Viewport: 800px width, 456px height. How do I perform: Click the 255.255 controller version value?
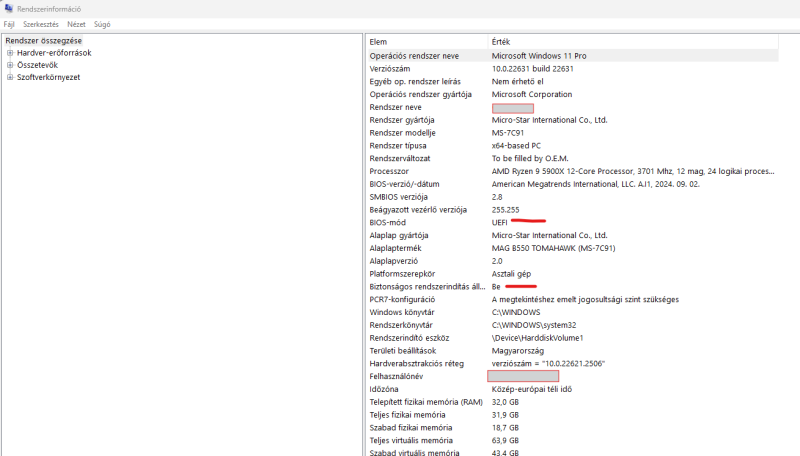505,210
